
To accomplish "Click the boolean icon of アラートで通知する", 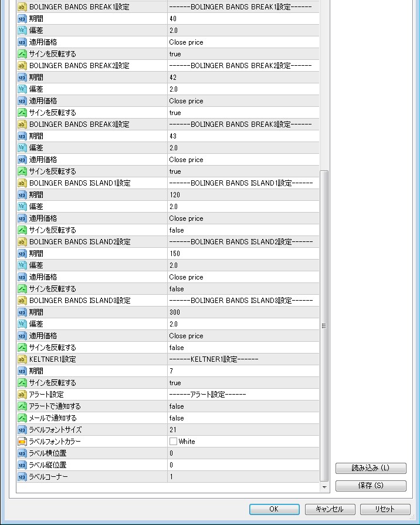I will (22, 406).
